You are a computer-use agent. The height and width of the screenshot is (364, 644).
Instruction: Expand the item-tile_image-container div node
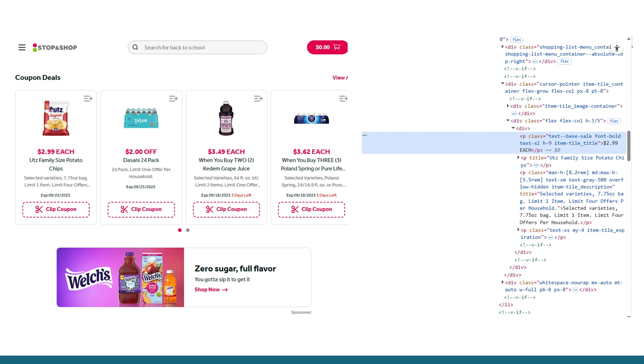point(507,106)
